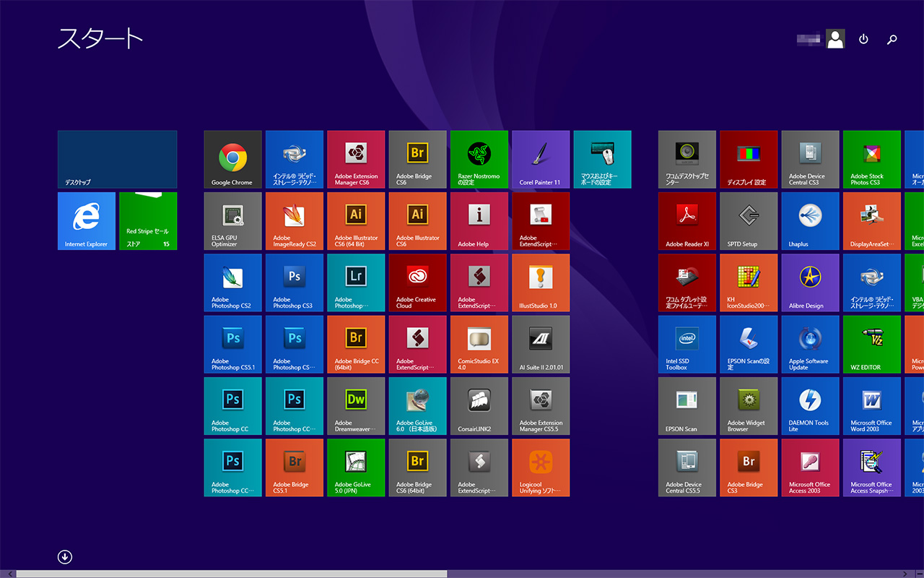The height and width of the screenshot is (578, 924).
Task: Launch Adobe Bridge CS5.1
Action: click(x=295, y=468)
